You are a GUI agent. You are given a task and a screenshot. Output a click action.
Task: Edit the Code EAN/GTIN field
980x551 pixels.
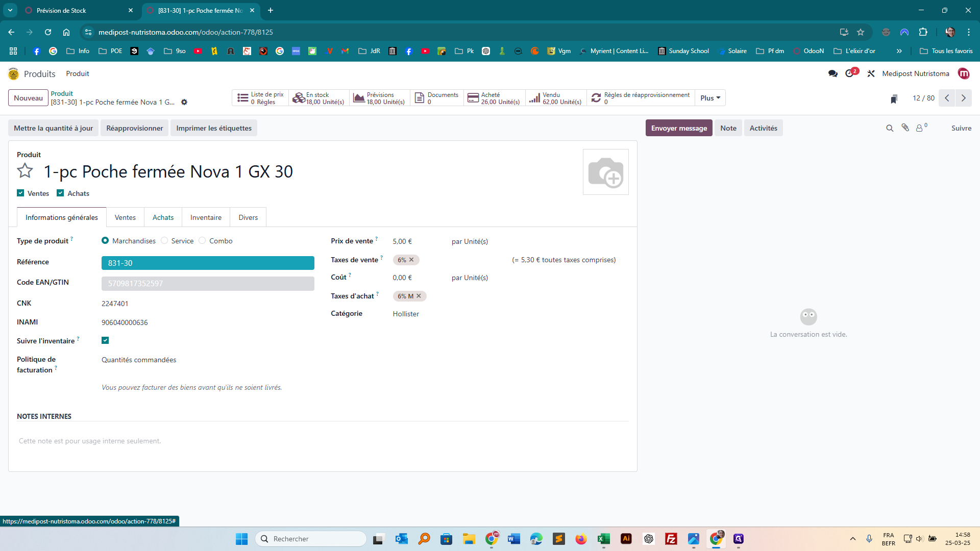pos(208,283)
